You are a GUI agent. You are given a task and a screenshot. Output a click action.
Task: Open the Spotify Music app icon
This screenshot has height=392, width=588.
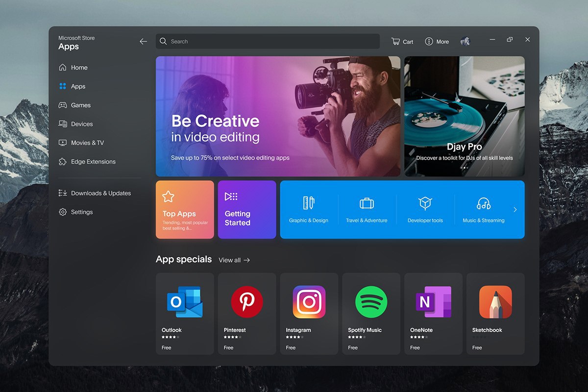point(371,302)
